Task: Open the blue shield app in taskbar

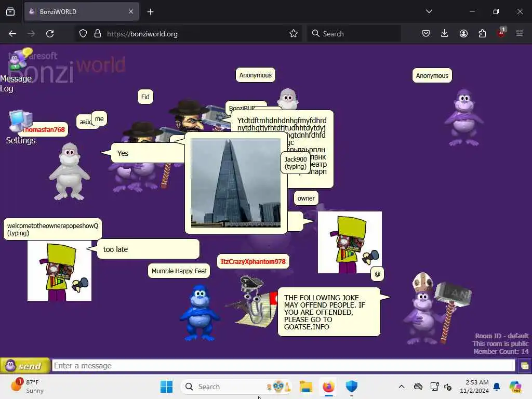Action: pyautogui.click(x=352, y=387)
